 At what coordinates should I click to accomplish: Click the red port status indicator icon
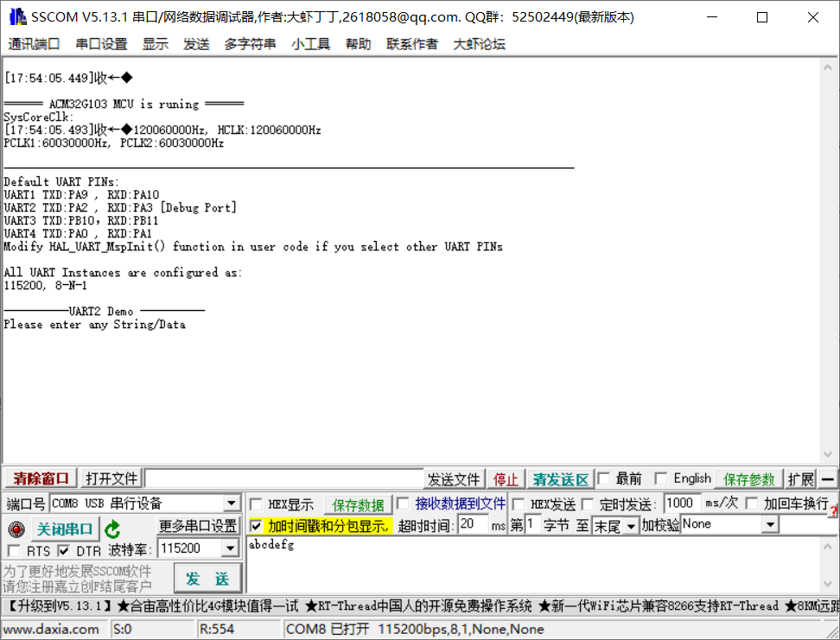tap(16, 529)
